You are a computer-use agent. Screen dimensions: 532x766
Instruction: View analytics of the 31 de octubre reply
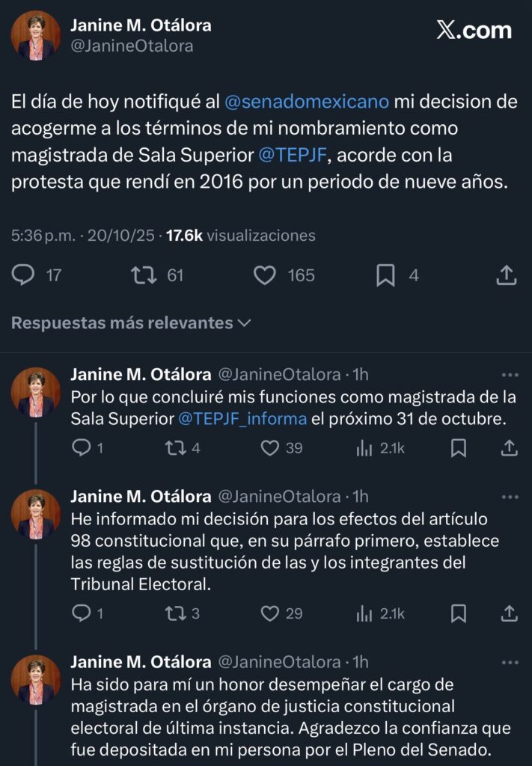point(364,448)
